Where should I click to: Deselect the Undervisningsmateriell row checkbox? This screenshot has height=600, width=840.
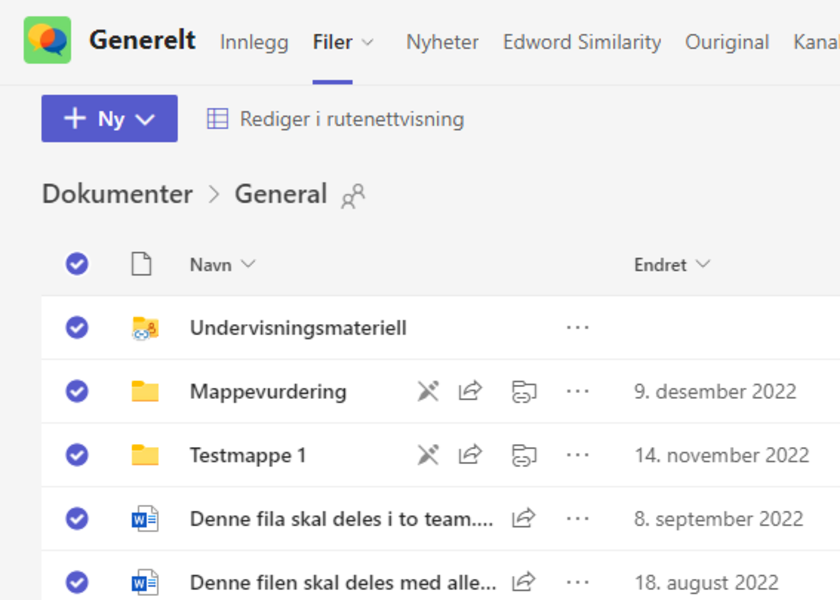[x=77, y=328]
